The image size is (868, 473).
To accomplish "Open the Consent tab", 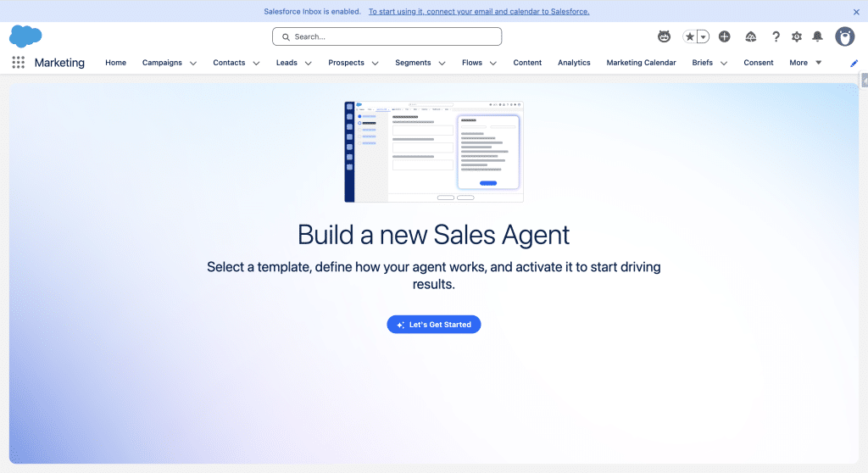I will point(759,63).
